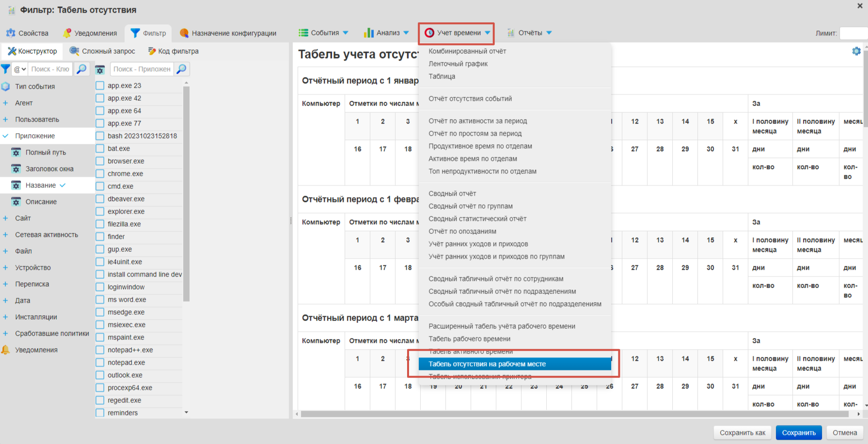The height and width of the screenshot is (444, 868).
Task: Enable the explorer.exe checkbox
Action: [x=100, y=212]
